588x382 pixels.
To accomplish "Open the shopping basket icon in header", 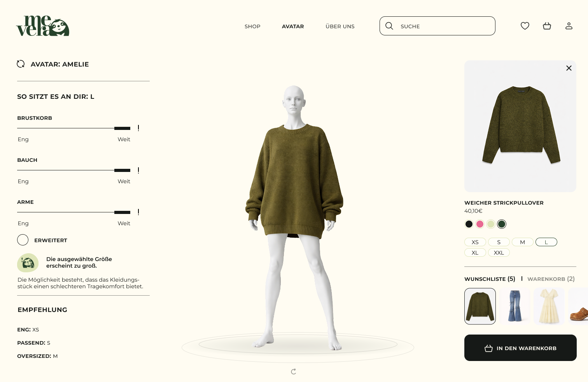I will [x=547, y=26].
